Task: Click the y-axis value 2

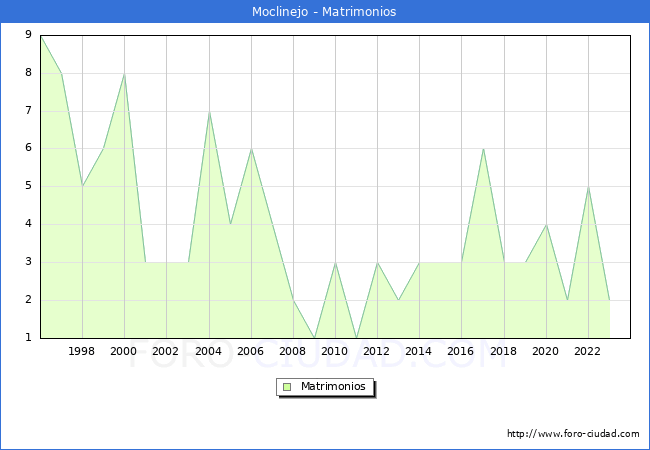Action: pyautogui.click(x=28, y=300)
